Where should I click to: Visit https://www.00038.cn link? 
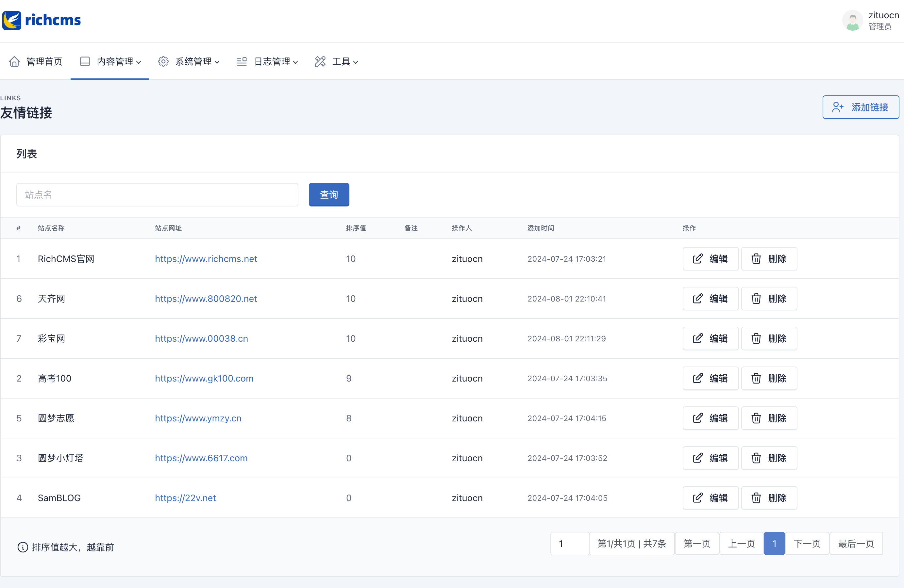coord(201,339)
